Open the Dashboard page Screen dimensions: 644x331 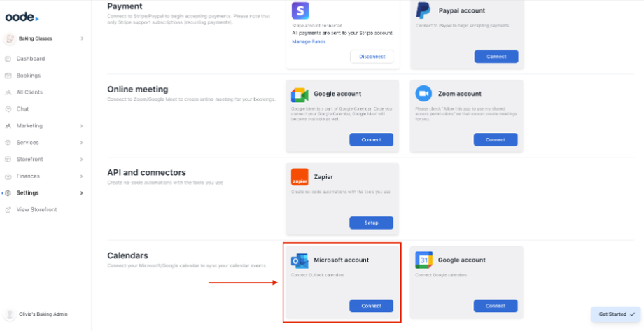tap(30, 59)
